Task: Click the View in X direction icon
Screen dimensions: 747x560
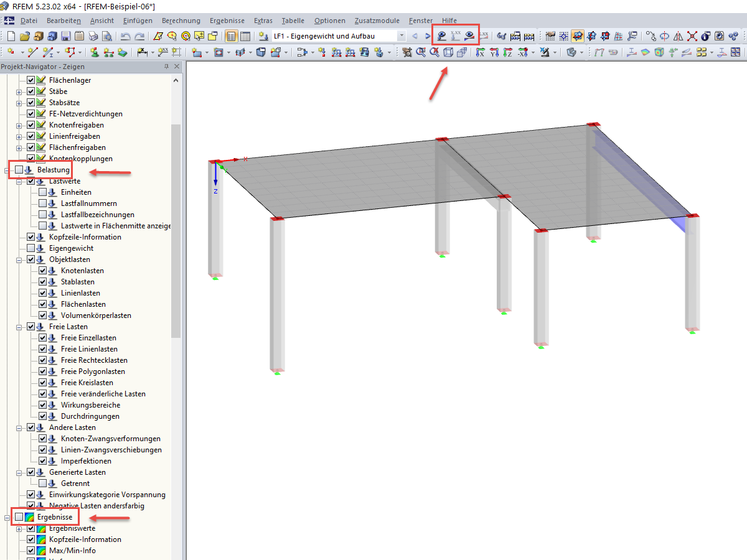Action: pos(481,52)
